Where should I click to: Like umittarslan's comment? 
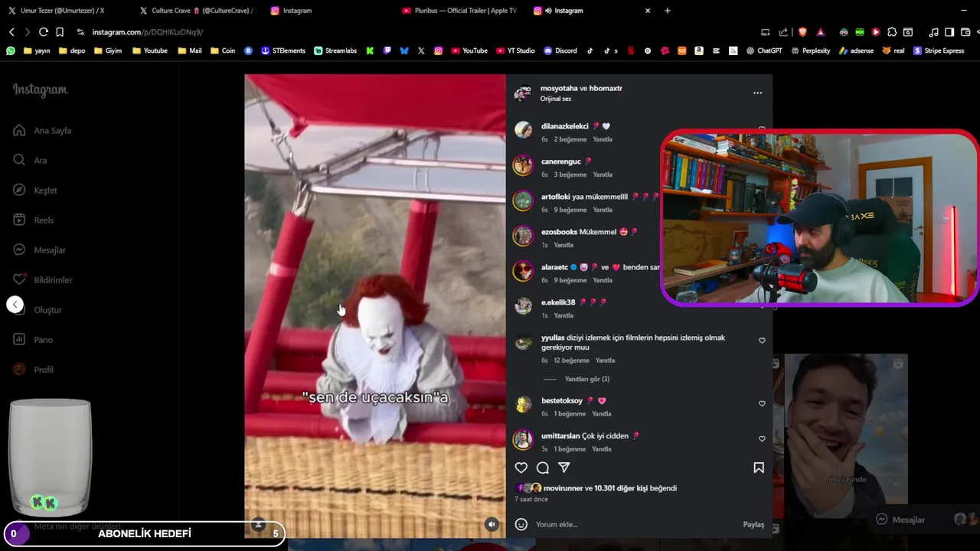pyautogui.click(x=762, y=439)
